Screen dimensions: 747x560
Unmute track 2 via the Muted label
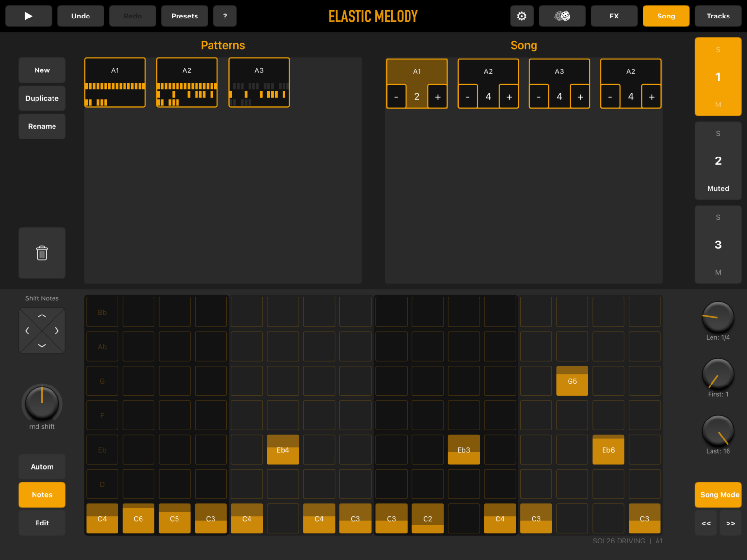(718, 188)
